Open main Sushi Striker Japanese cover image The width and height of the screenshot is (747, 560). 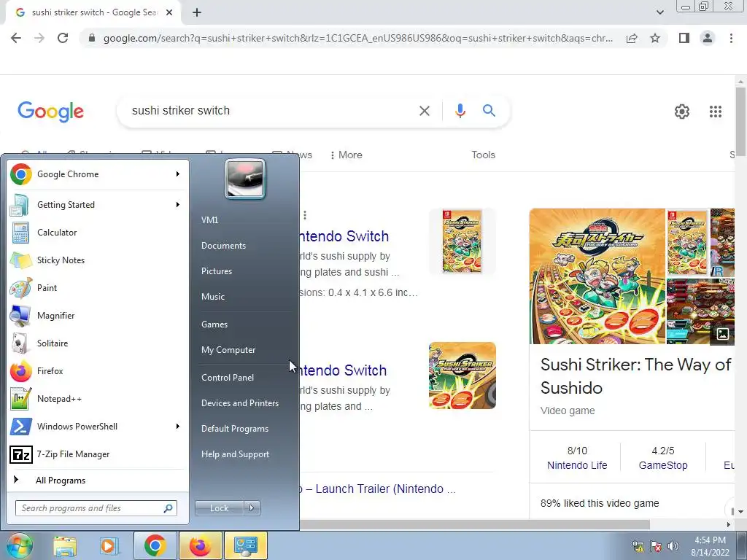point(597,276)
